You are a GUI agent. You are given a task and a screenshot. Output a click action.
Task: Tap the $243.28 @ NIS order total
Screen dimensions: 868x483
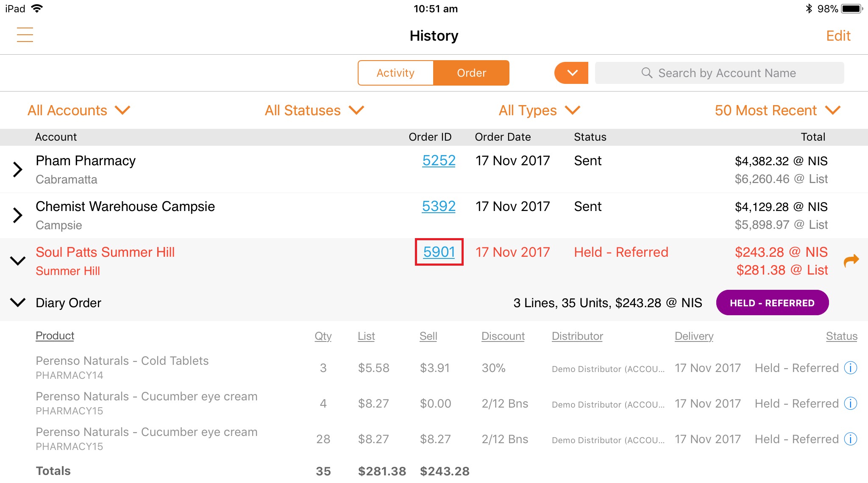click(x=781, y=252)
